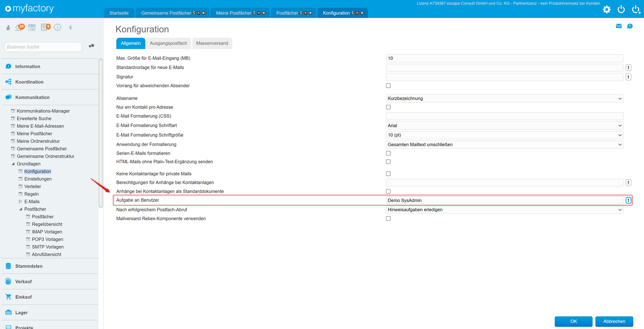Click the Koordination module icon
This screenshot has width=644, height=329.
[8, 82]
